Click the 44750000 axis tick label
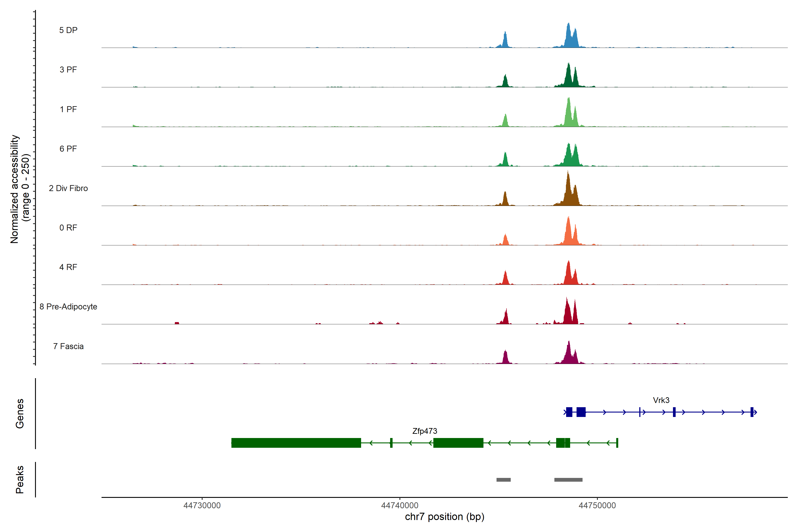798x532 pixels. 597,506
